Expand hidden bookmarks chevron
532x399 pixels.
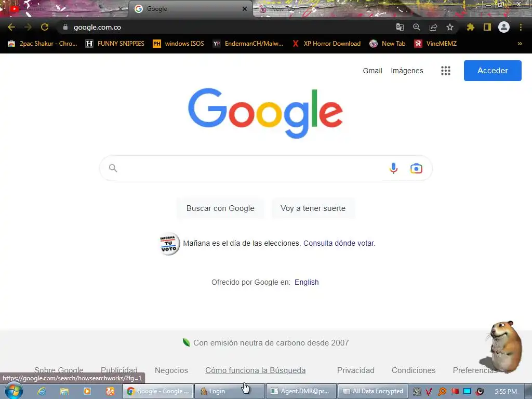[x=520, y=44]
